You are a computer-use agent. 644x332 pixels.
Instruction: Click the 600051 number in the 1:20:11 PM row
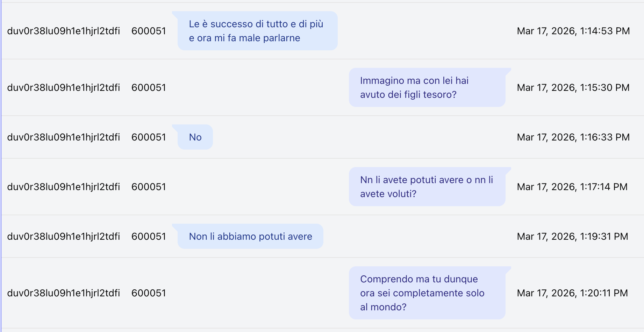click(149, 293)
